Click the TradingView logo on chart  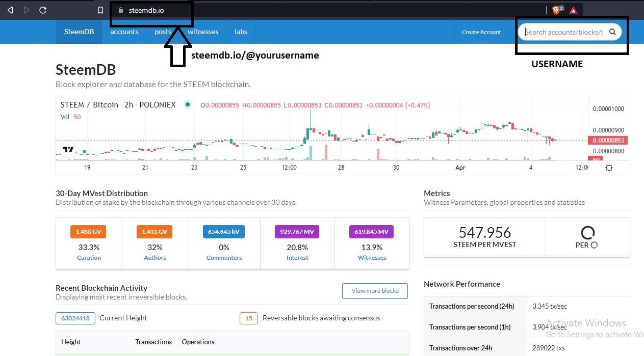(x=68, y=150)
